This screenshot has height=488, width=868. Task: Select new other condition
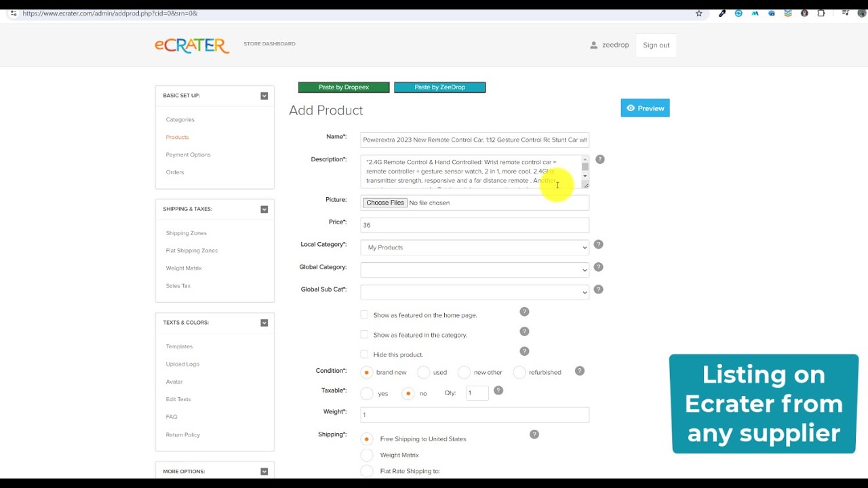click(465, 372)
